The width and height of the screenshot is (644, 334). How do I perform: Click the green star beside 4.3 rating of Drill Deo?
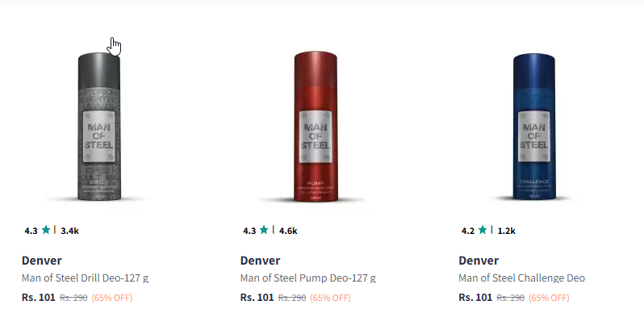click(x=46, y=230)
